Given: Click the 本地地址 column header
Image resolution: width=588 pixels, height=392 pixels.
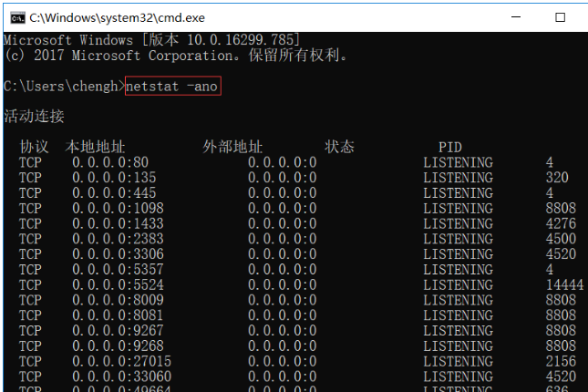Looking at the screenshot, I should tap(95, 147).
